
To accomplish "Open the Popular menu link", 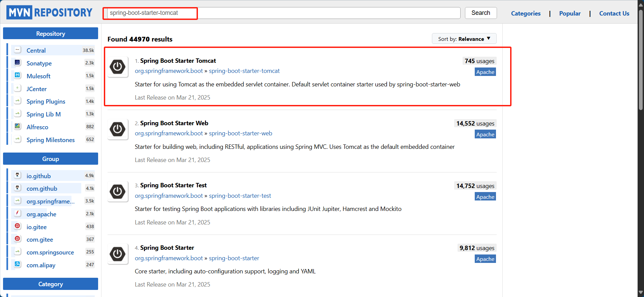I will 570,13.
